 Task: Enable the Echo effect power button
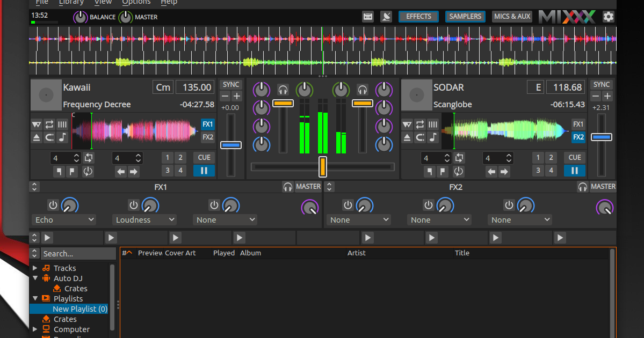pos(53,205)
